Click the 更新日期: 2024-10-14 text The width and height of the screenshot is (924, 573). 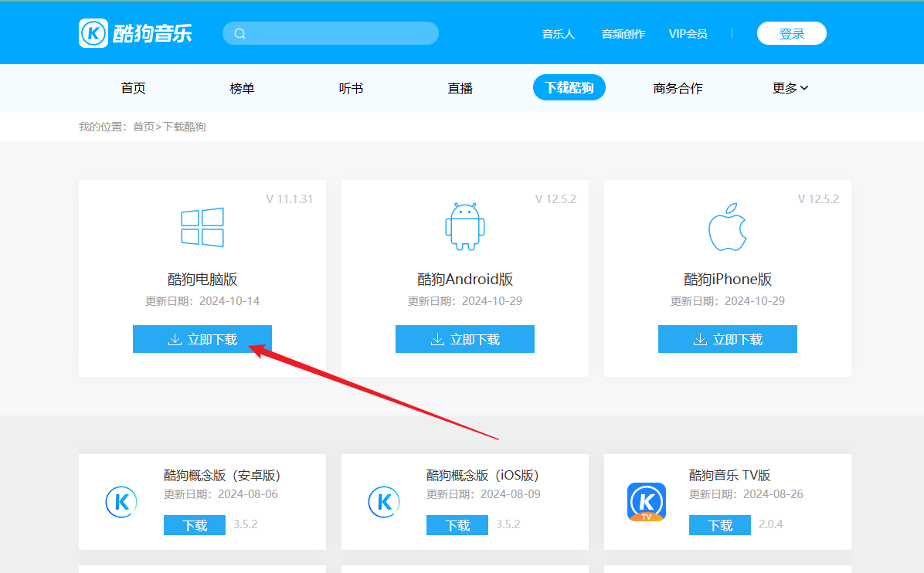click(x=202, y=301)
